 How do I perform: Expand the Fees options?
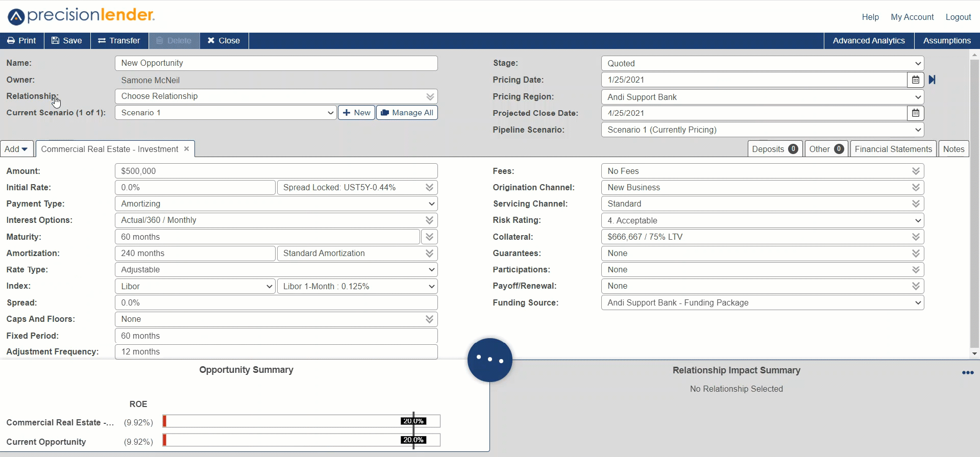tap(916, 171)
